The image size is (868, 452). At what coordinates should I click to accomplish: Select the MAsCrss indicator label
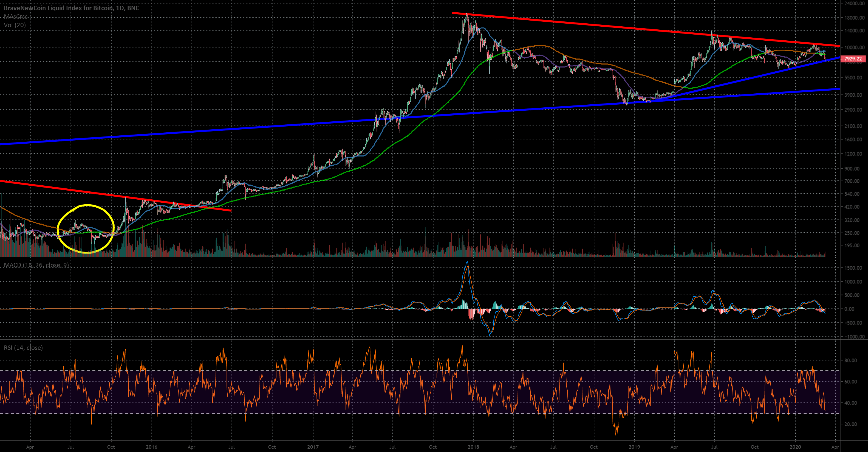point(16,16)
